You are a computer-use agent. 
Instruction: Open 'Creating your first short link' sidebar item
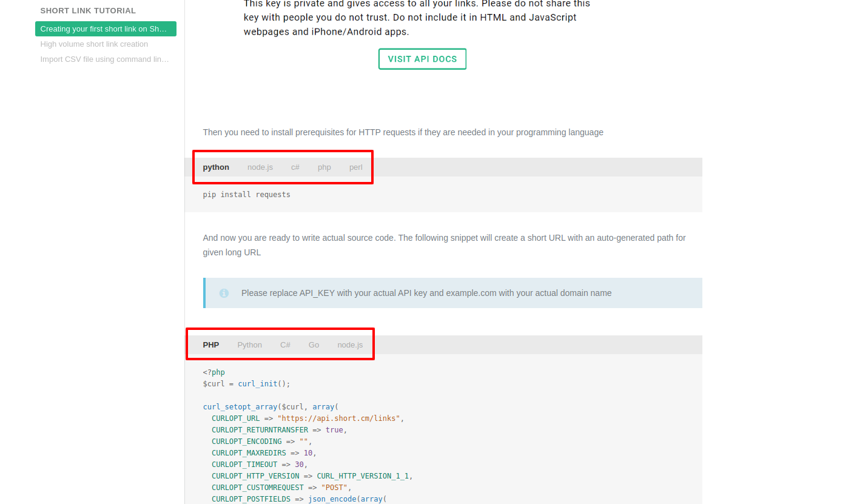[106, 29]
